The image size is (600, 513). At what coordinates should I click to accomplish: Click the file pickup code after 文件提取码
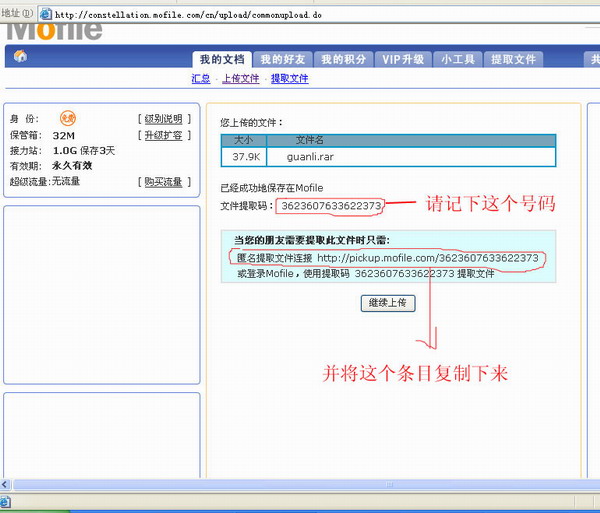pyautogui.click(x=331, y=206)
